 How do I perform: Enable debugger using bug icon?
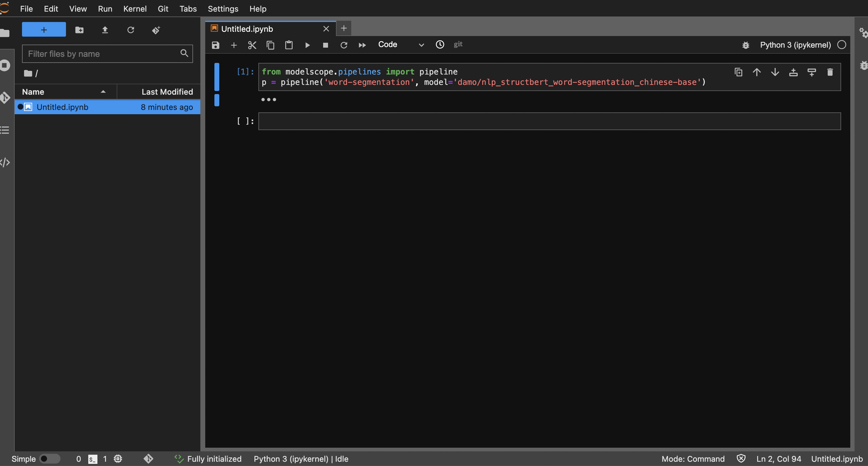[745, 45]
